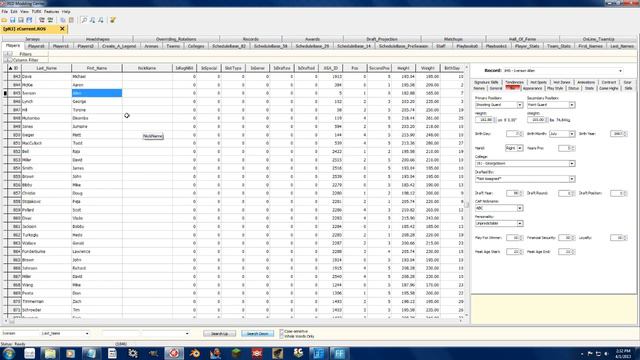
Task: Select the Mutombo row in the table
Action: [235, 118]
